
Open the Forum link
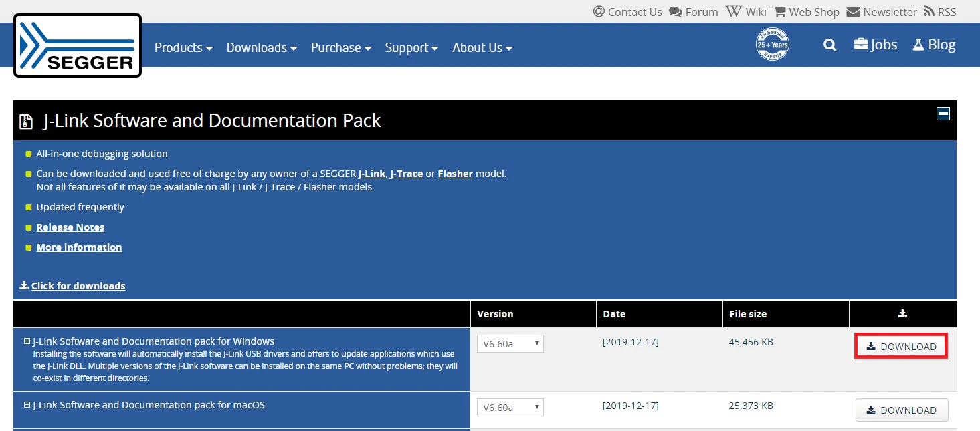[x=694, y=12]
